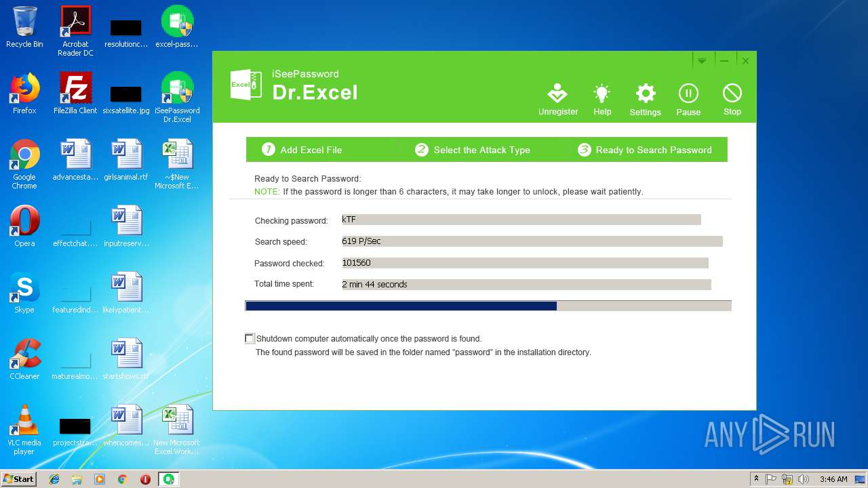
Task: Stop the password search
Action: [x=732, y=100]
